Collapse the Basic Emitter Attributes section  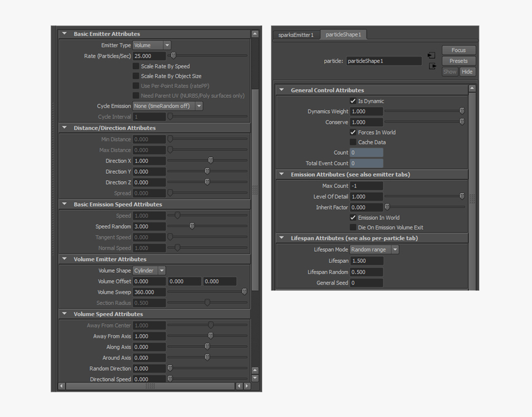[64, 33]
